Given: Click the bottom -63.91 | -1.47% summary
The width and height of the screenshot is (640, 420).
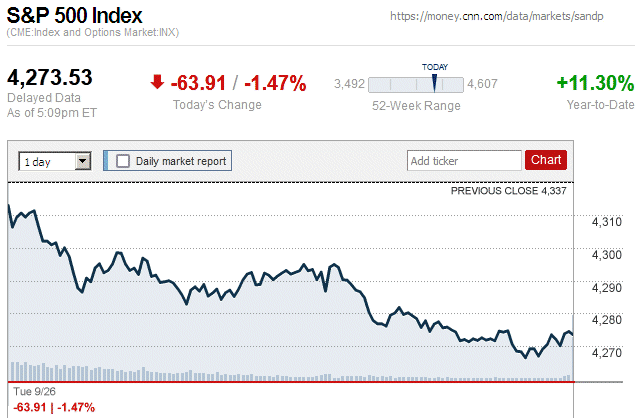Looking at the screenshot, I should (52, 407).
